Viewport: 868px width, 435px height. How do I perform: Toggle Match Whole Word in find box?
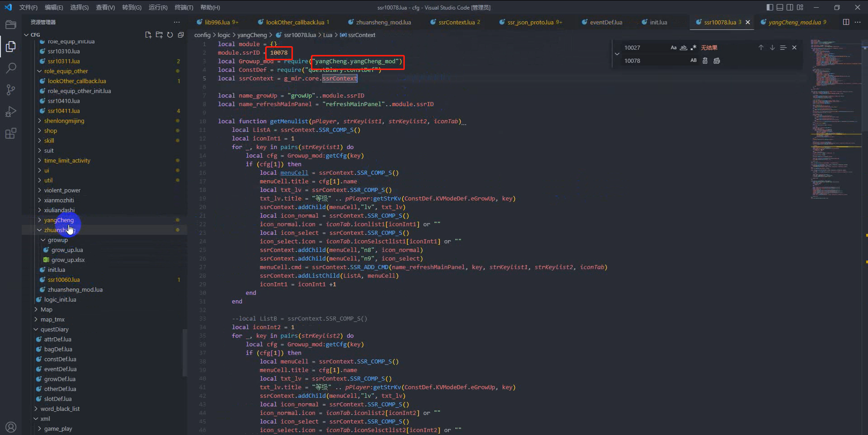[x=683, y=48]
